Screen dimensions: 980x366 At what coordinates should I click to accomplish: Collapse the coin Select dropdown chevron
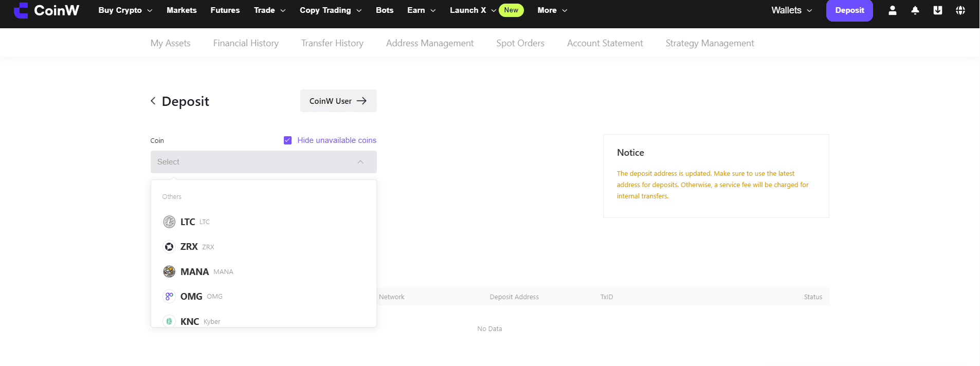point(360,162)
